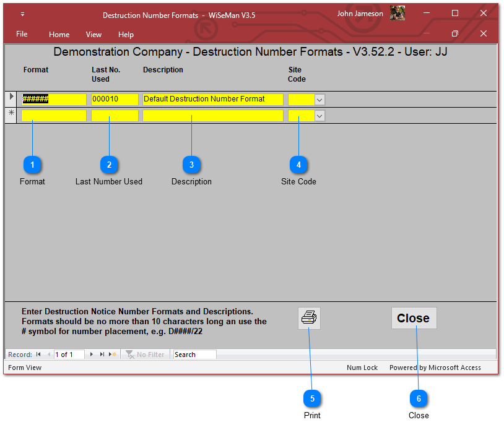This screenshot has height=430, width=504.
Task: Click the Default Destruction Number Format description
Action: pyautogui.click(x=212, y=99)
